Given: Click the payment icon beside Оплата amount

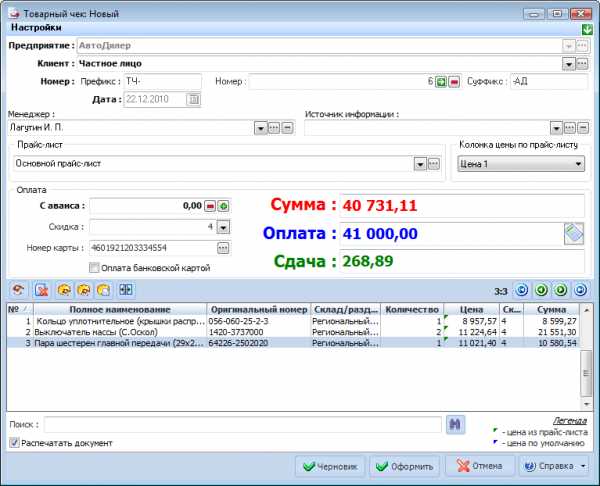Looking at the screenshot, I should point(573,233).
